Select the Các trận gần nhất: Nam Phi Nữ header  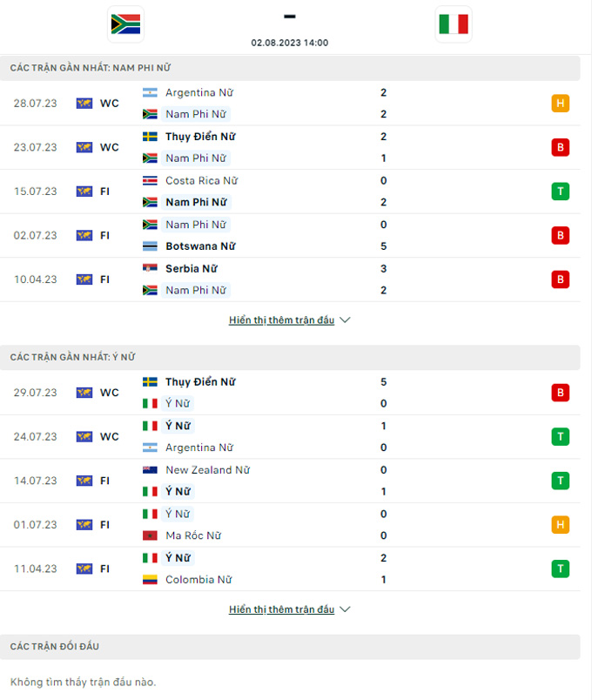pyautogui.click(x=90, y=68)
